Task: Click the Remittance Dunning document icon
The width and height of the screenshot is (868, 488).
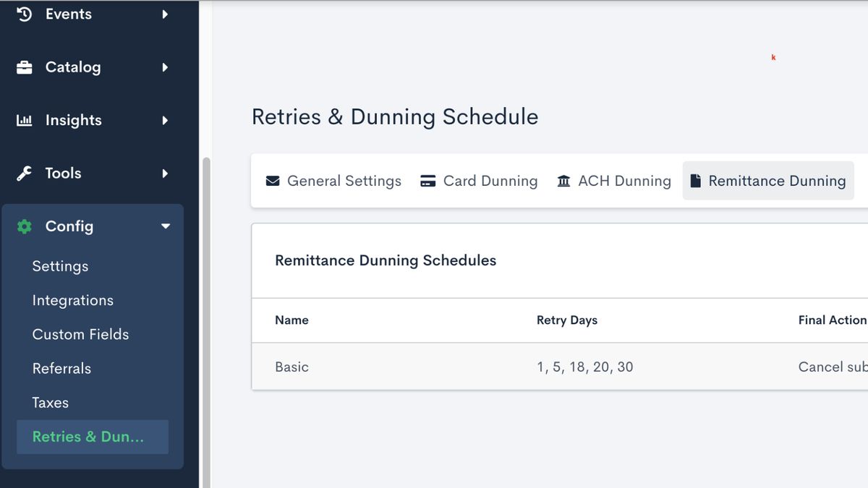Action: click(695, 181)
